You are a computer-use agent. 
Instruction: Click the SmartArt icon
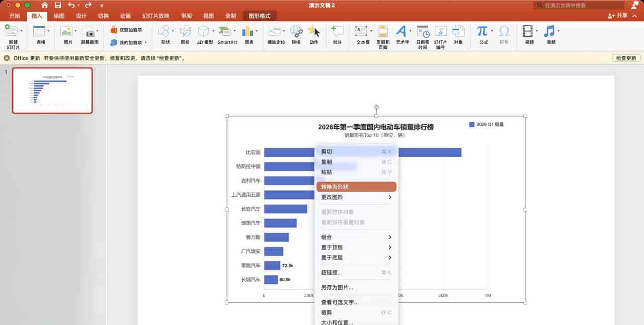225,31
